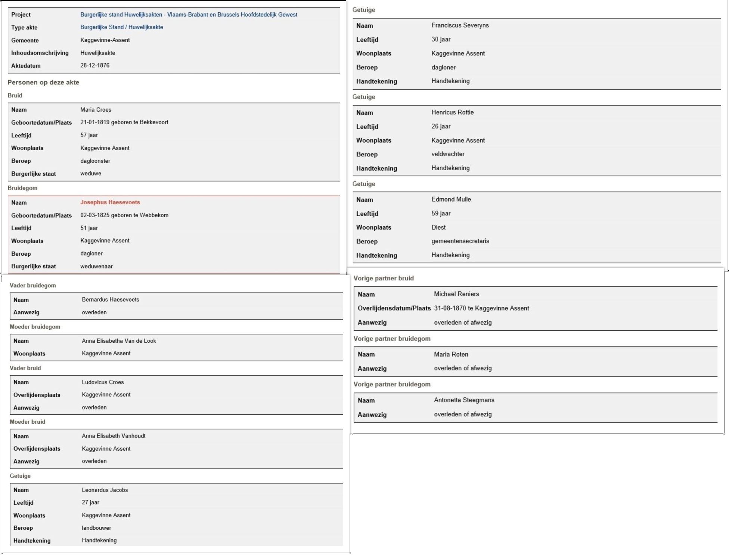Open groom name Josephus Haesevoets link
Viewport: 747px width, 560px height.
(x=110, y=202)
